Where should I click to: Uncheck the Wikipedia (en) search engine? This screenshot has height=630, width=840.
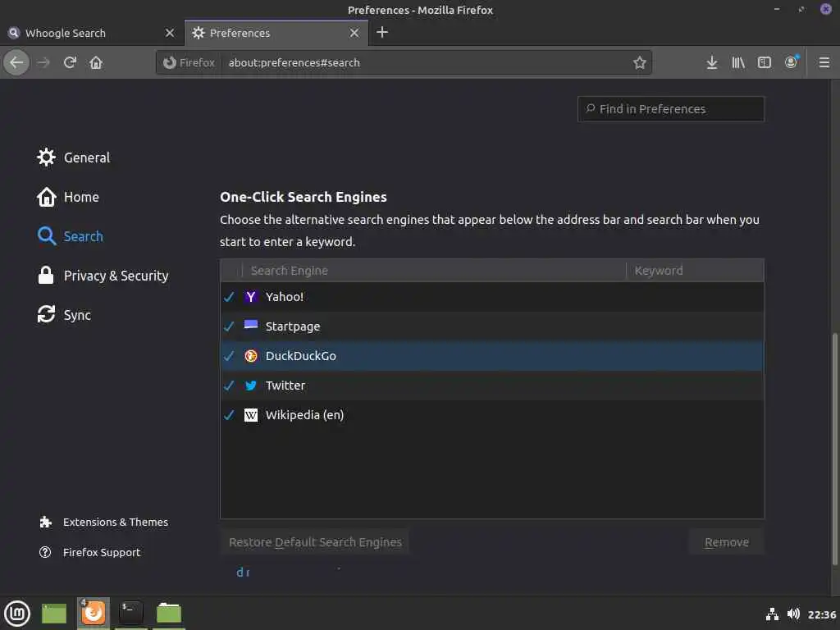point(230,414)
